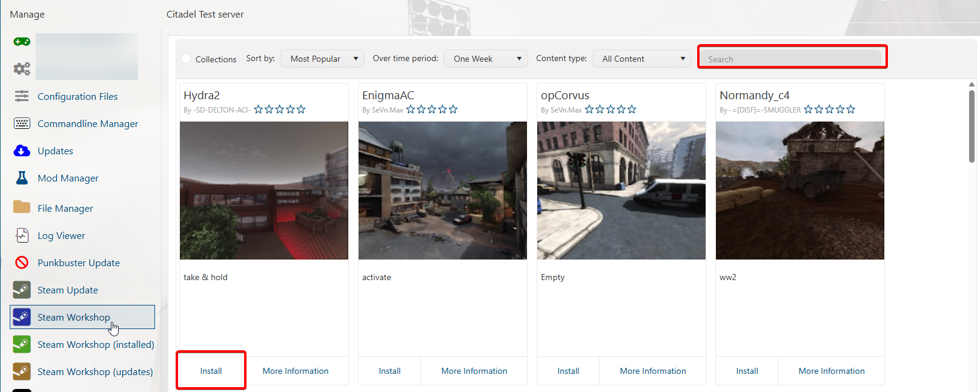Click the Punkbuster Update prohibited icon

click(22, 263)
